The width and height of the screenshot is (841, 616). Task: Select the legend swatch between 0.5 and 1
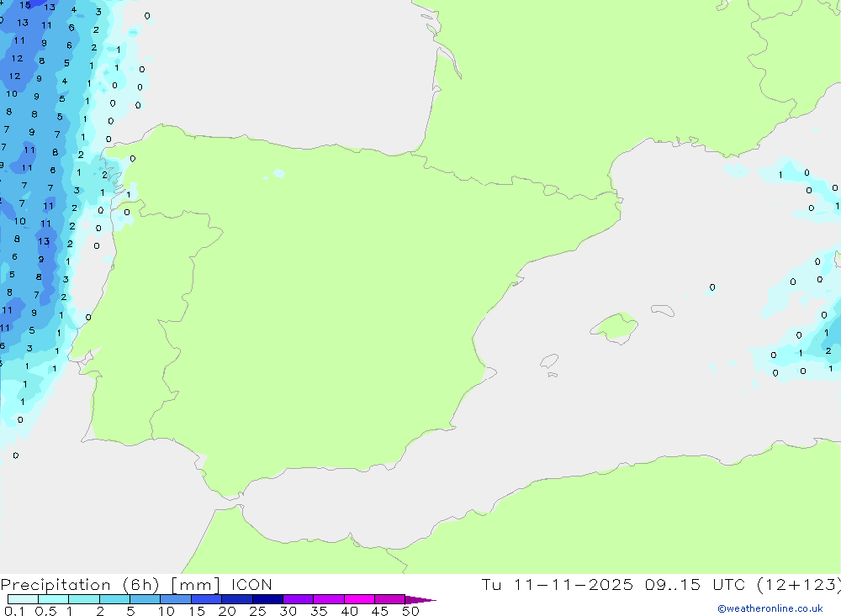(x=54, y=599)
